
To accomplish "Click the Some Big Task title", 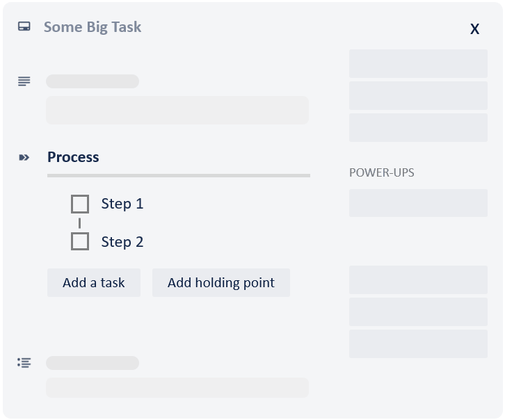I will [x=93, y=27].
